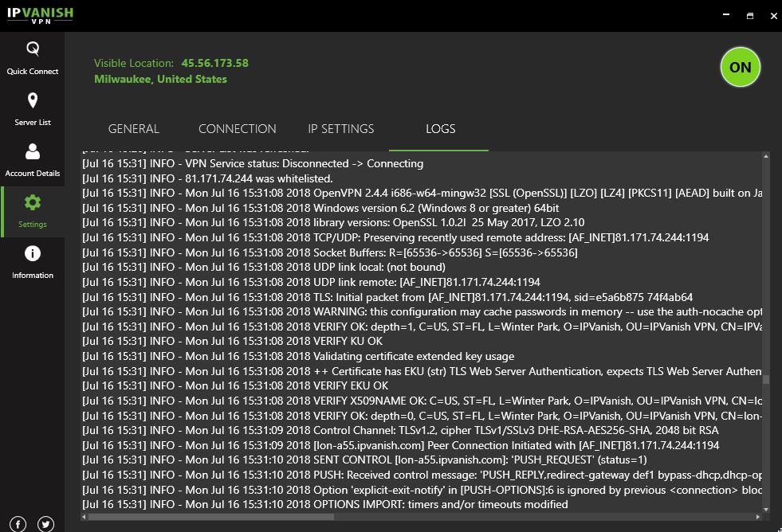The height and width of the screenshot is (532, 782).
Task: Select the 'SENT CONTROL PUSH_REQUEST' log line
Action: [364, 460]
